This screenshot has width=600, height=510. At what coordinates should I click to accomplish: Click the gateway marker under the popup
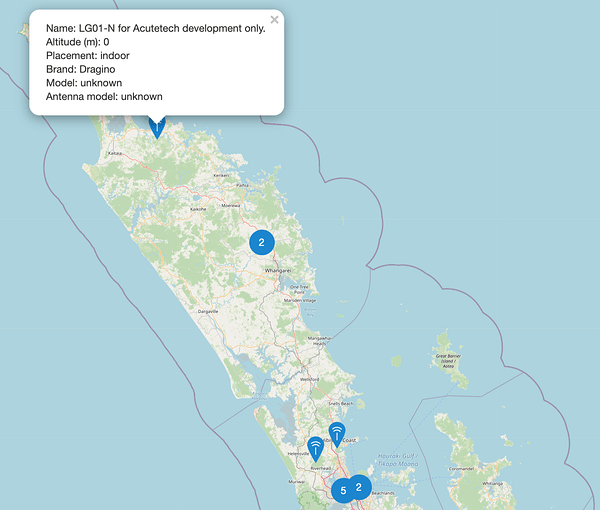[157, 128]
